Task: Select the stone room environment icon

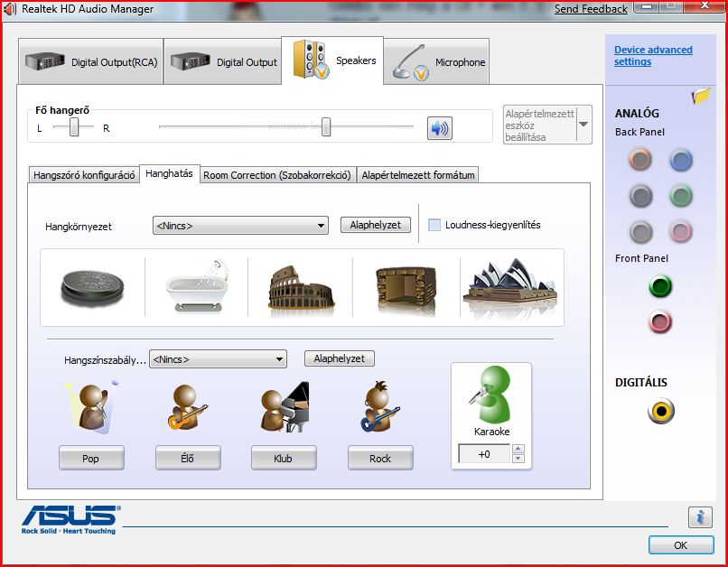Action: coord(406,289)
